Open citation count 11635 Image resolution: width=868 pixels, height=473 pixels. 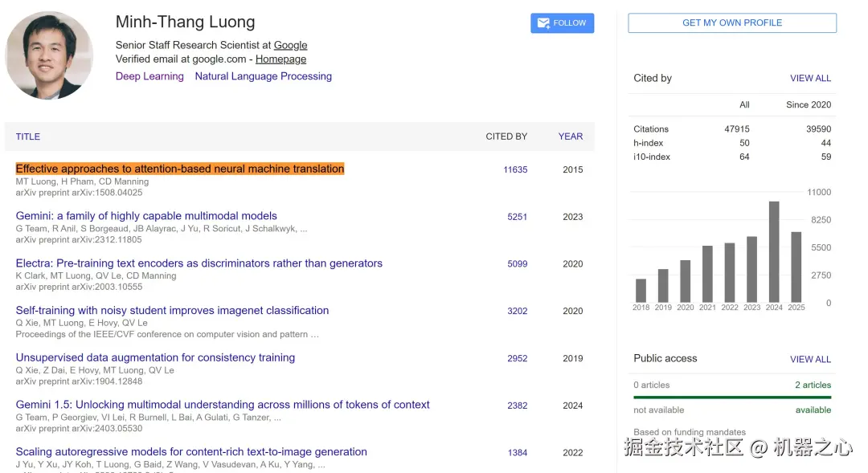[x=515, y=169]
